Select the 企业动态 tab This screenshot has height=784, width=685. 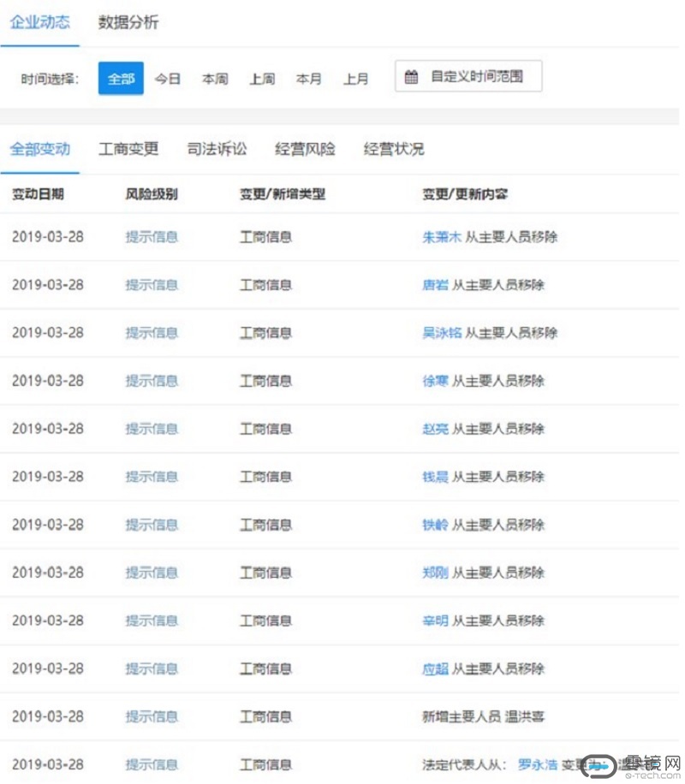click(40, 23)
